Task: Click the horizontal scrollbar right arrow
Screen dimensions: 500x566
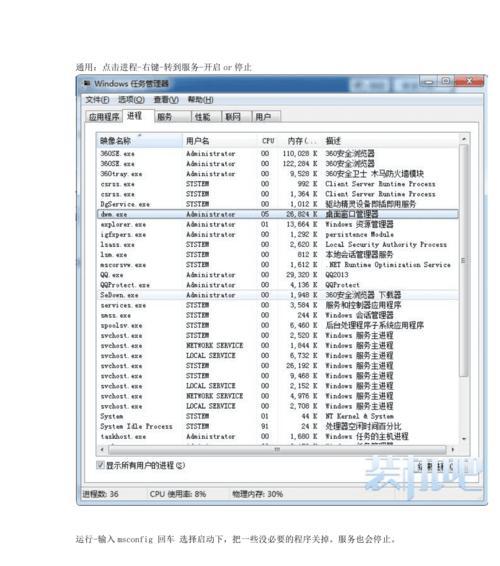Action: coord(453,449)
